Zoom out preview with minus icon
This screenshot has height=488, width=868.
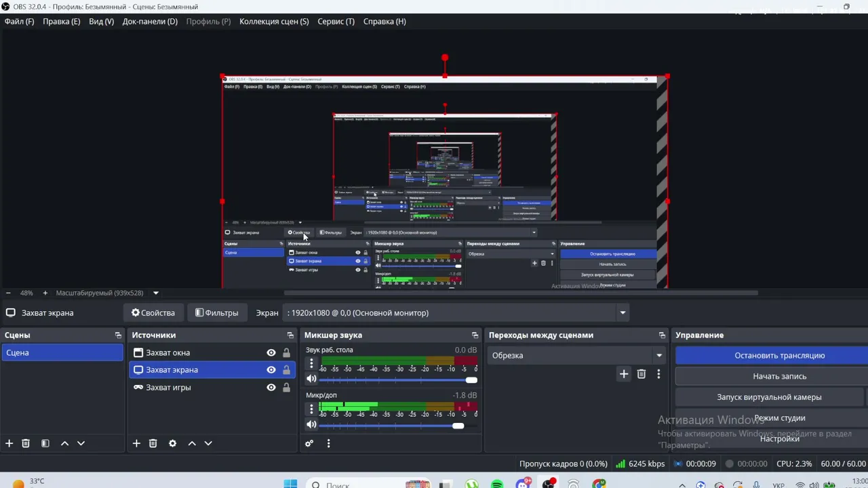click(8, 293)
